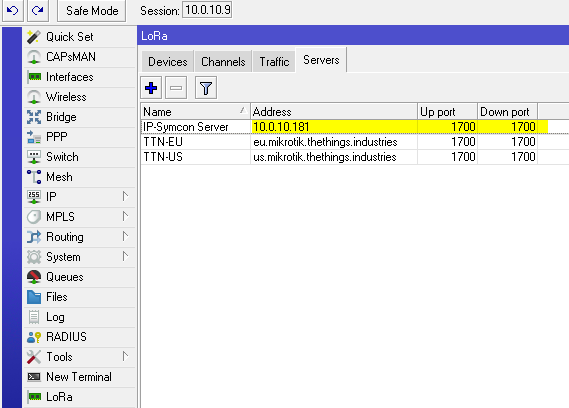Select the TTN-US server row

[355, 157]
